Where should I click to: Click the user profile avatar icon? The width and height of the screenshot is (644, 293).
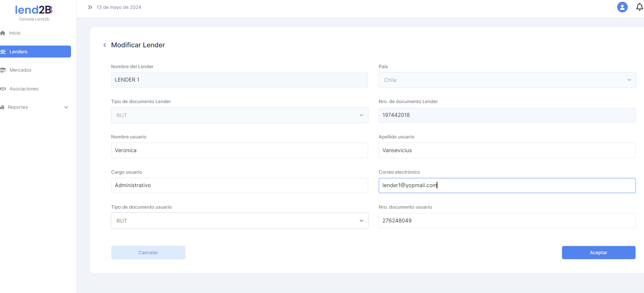coord(622,7)
